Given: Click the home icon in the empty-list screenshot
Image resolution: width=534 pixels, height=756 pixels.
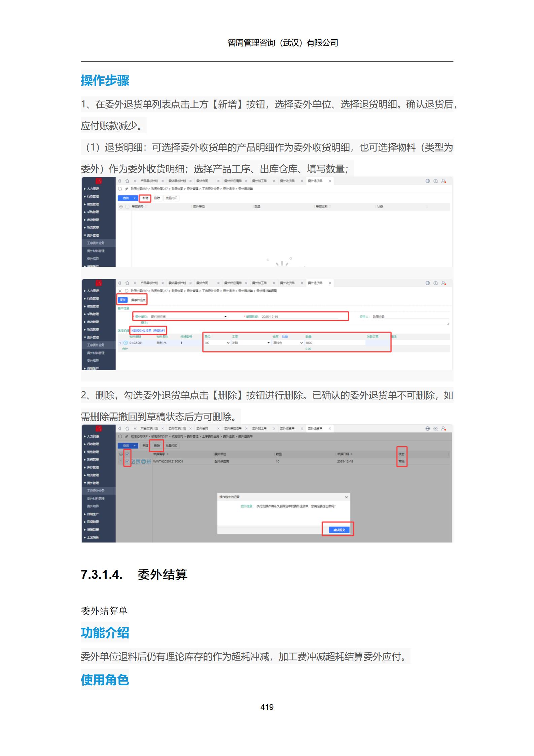Looking at the screenshot, I should (x=127, y=181).
